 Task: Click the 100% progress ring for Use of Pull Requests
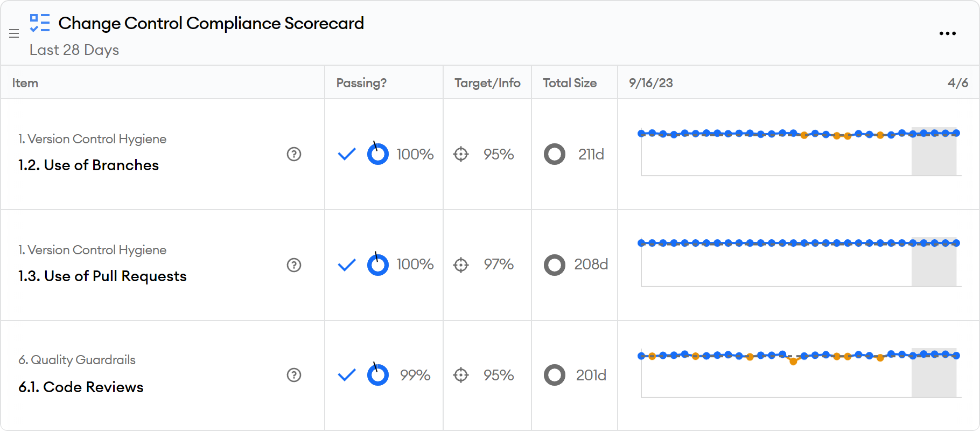tap(378, 265)
